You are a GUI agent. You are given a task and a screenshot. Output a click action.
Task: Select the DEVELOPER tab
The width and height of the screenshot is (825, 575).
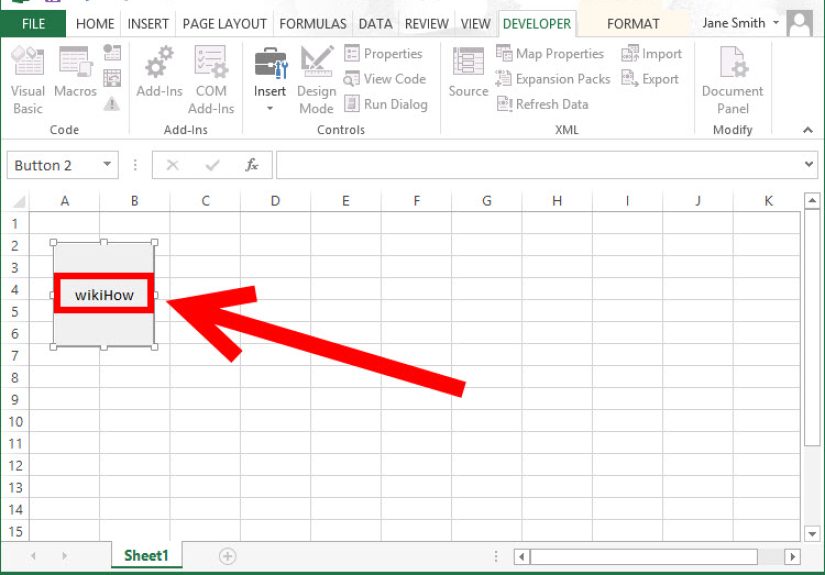tap(537, 24)
